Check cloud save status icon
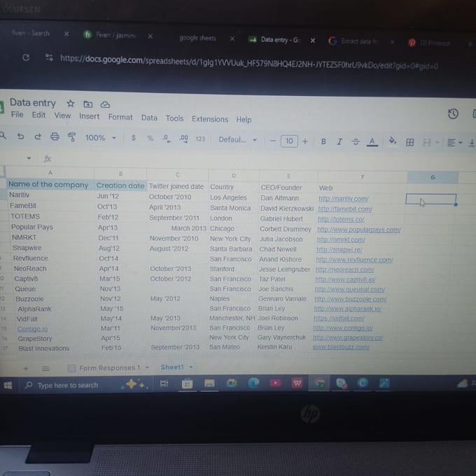This screenshot has width=476, height=476. (x=105, y=105)
